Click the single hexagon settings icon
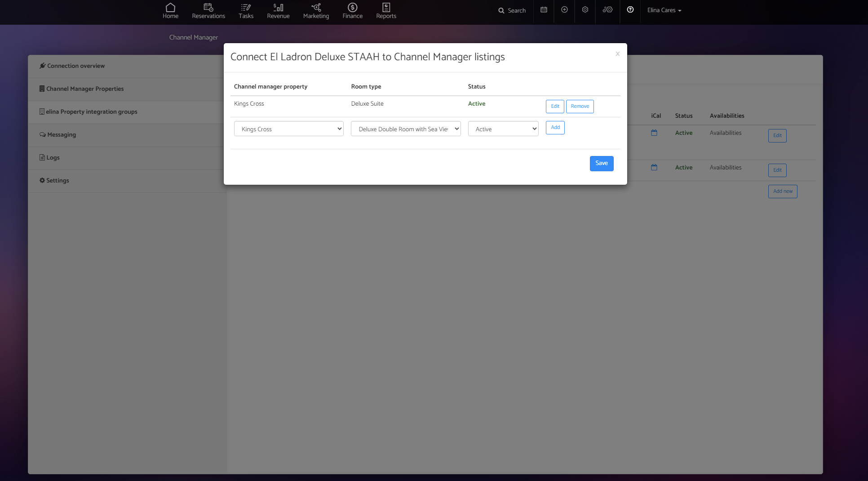868x481 pixels. (x=585, y=9)
